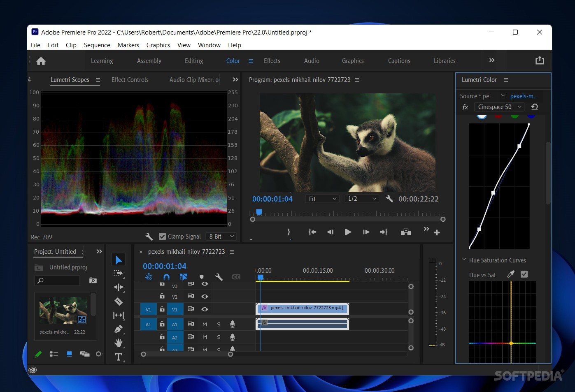Step forward one frame
The width and height of the screenshot is (575, 392).
click(366, 232)
